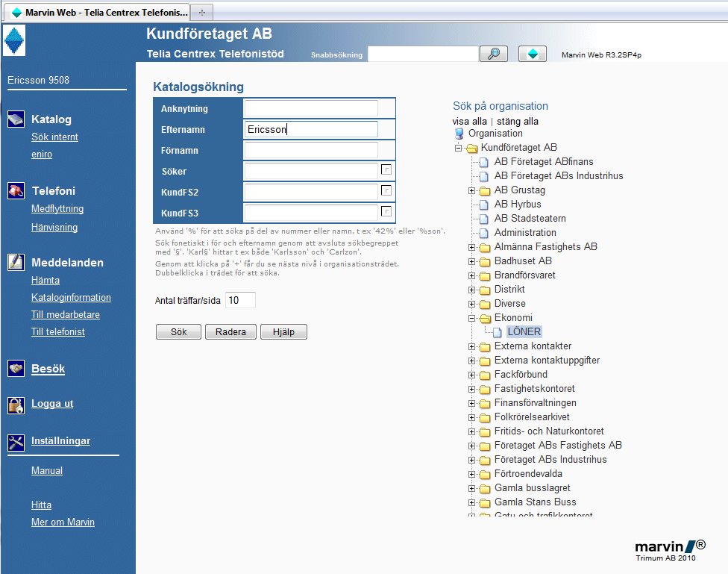This screenshot has width=728, height=574.
Task: Click the Besök handshake icon
Action: [x=16, y=369]
